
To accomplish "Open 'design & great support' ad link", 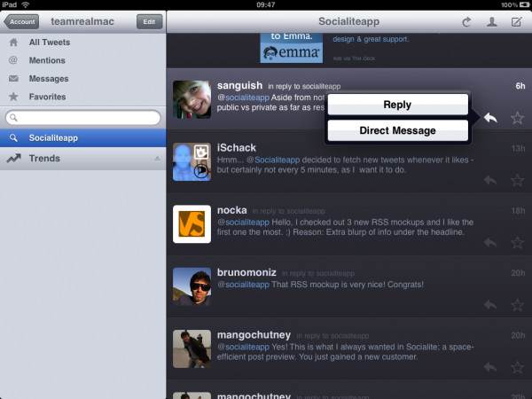I will point(371,39).
